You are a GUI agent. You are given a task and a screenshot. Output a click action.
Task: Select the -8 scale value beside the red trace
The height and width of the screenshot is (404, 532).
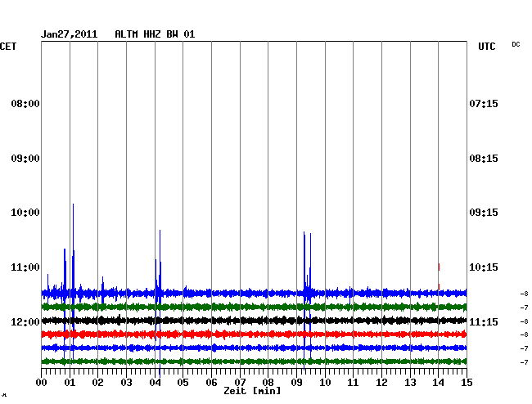pyautogui.click(x=524, y=334)
